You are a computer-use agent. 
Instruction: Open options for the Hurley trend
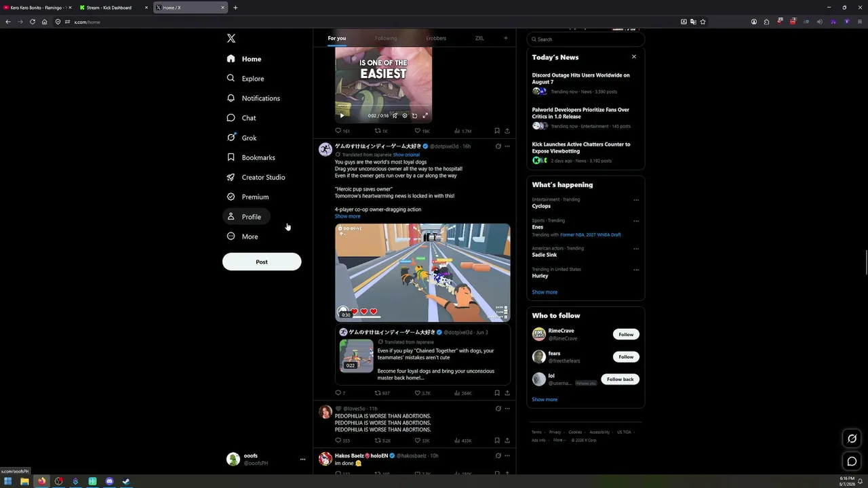(x=636, y=270)
